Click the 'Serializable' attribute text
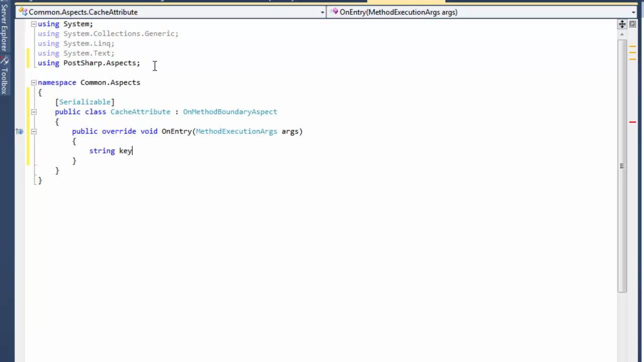644x362 pixels. pos(85,102)
